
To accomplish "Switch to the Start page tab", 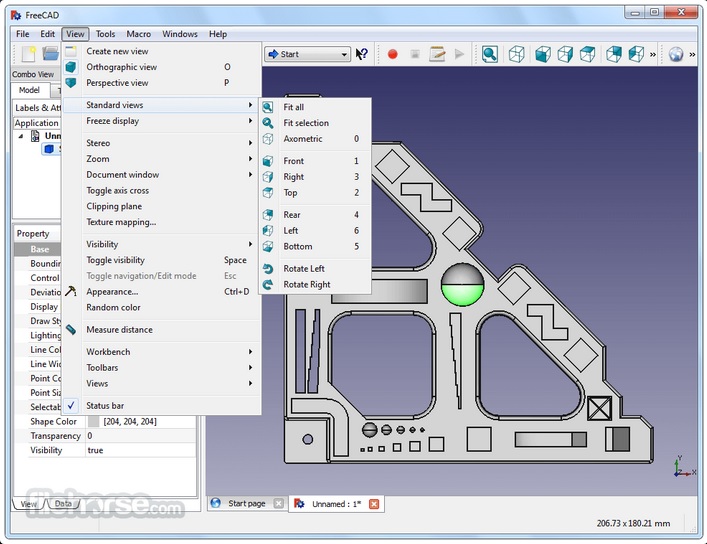I will point(246,503).
